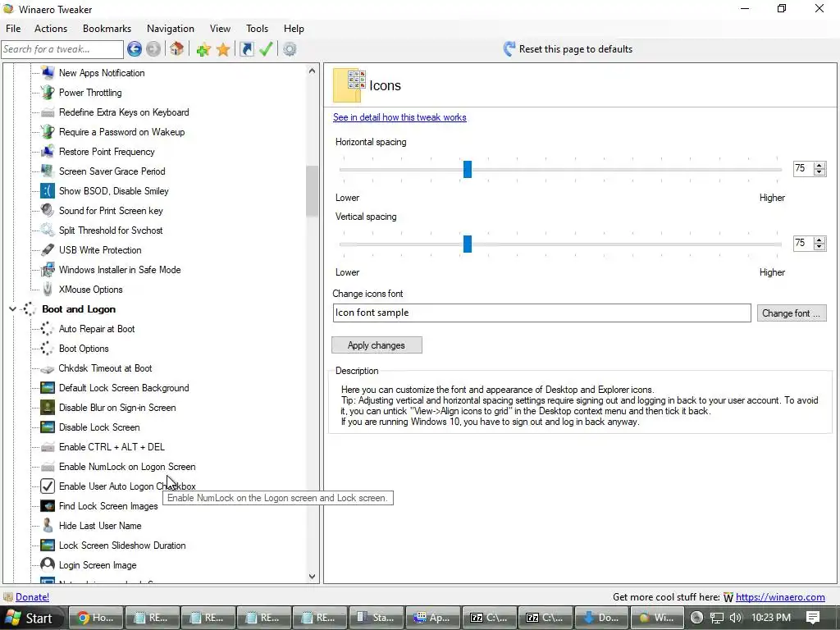Open the taskbar notification center icon
Image resolution: width=840 pixels, height=630 pixels.
[813, 618]
